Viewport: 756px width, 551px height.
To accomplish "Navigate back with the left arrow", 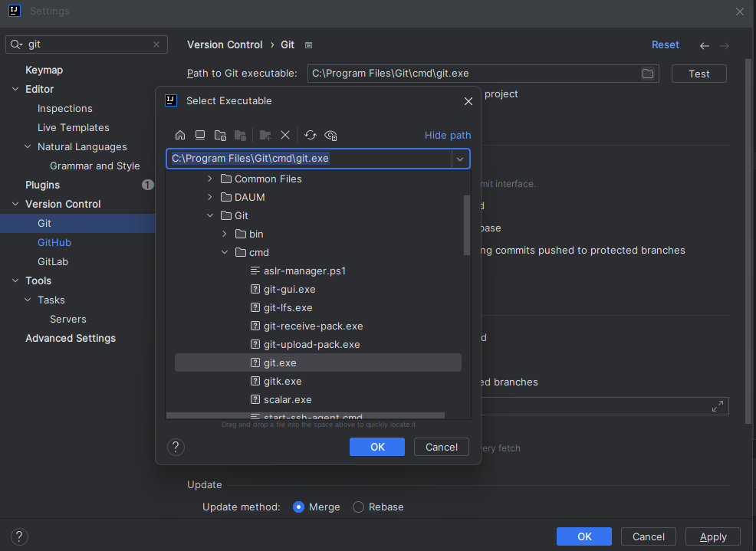I will click(705, 46).
